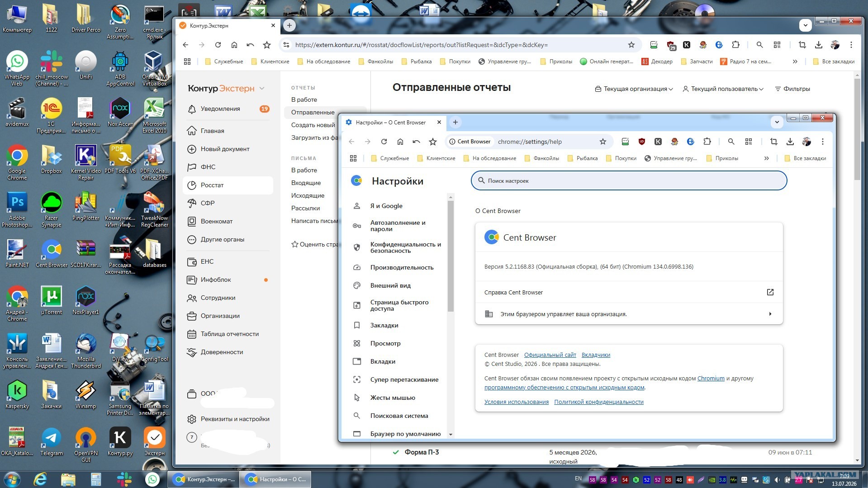
Task: Open Контур Экстерн product switcher chevron
Action: (x=262, y=88)
